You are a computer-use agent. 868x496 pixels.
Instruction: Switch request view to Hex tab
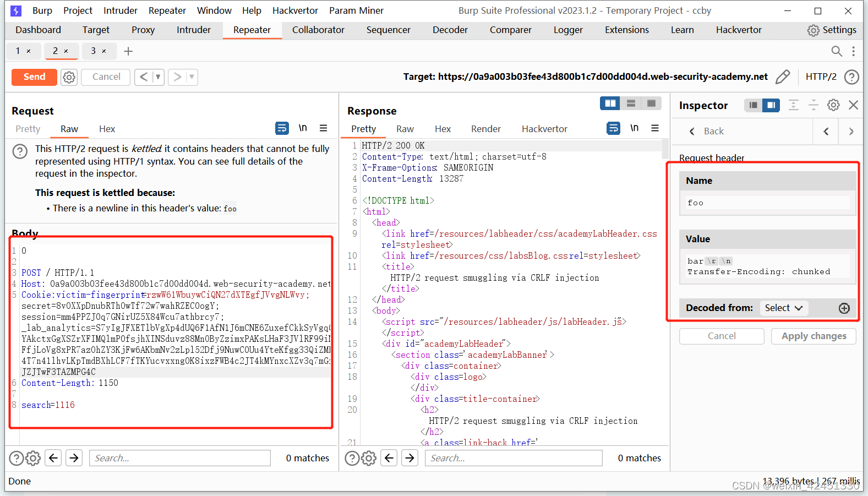(x=107, y=129)
